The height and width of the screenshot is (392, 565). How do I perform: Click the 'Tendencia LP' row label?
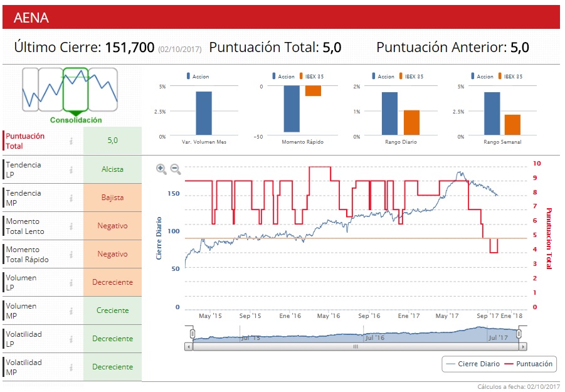pos(23,170)
